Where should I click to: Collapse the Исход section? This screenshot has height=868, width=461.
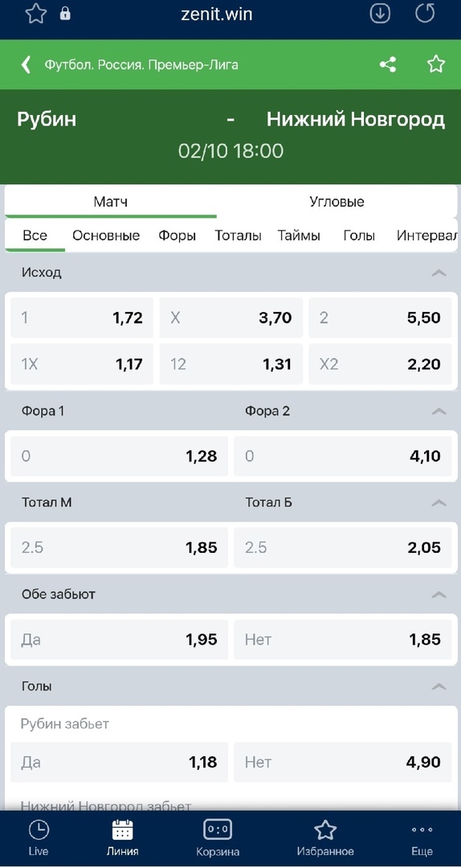pyautogui.click(x=439, y=272)
